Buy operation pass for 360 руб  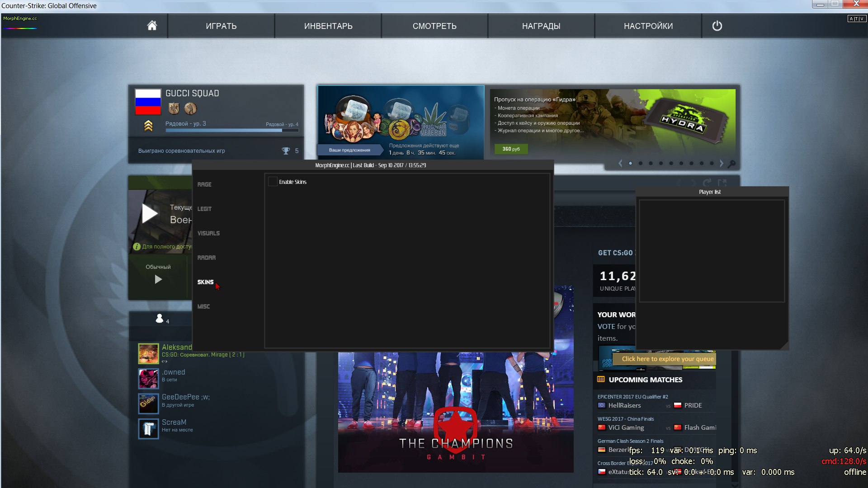(x=511, y=149)
